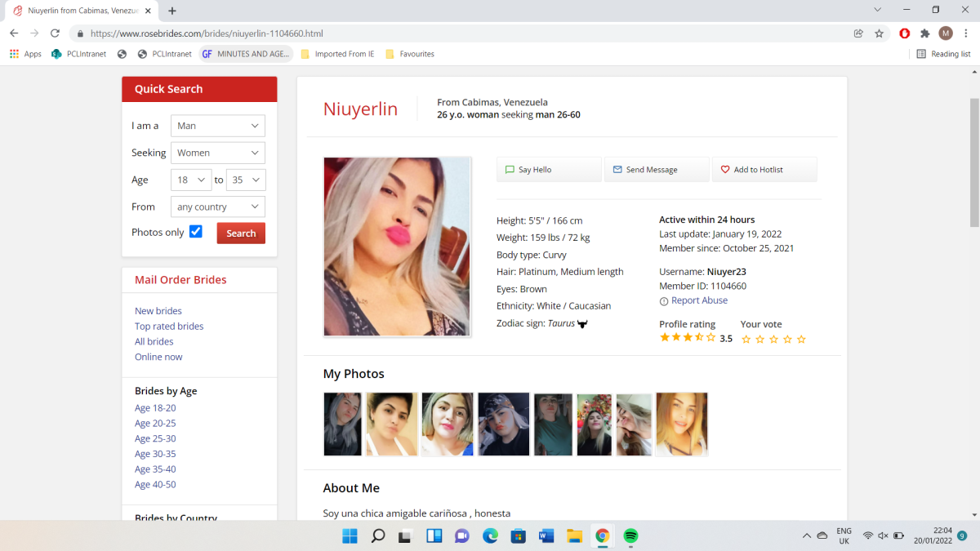Open the first thumbnail in My Photos
The width and height of the screenshot is (980, 551).
click(x=342, y=424)
